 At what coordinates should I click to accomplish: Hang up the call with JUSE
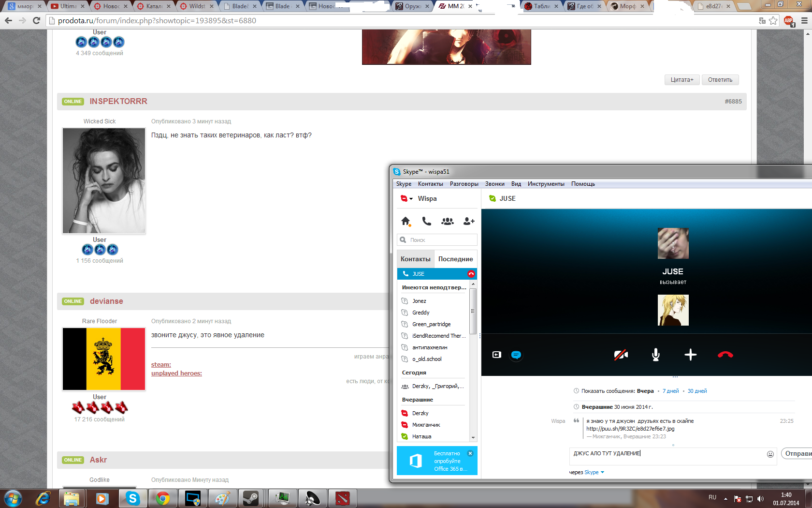[x=725, y=355]
